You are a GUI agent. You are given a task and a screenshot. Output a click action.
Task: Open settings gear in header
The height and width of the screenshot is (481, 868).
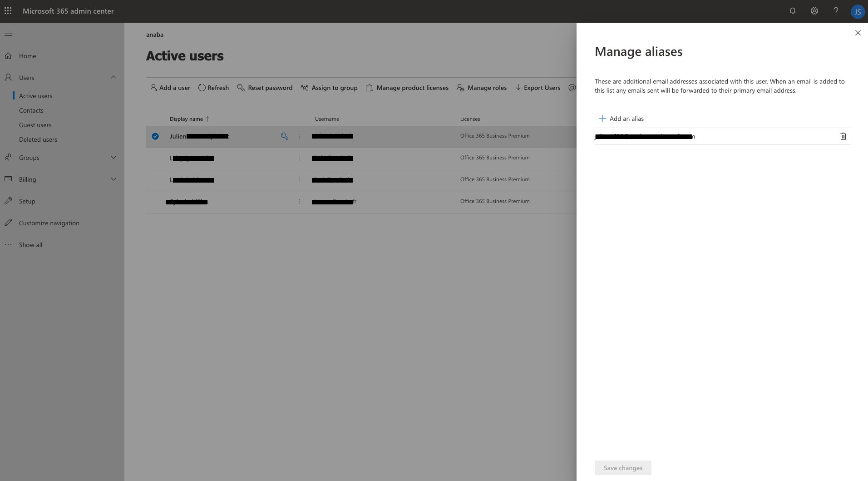click(x=814, y=11)
